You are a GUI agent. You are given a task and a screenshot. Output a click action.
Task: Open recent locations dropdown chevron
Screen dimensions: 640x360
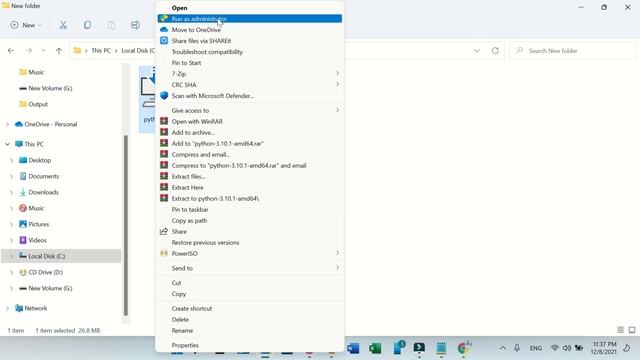pyautogui.click(x=43, y=51)
